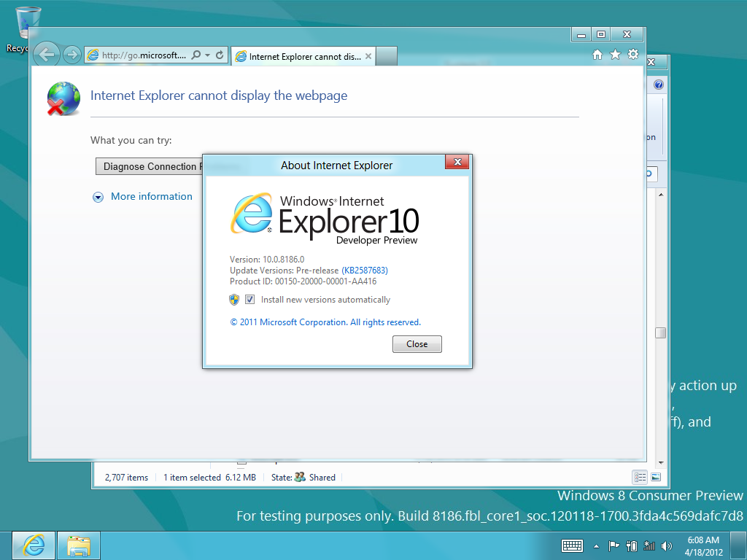
Task: Click the IE Home icon
Action: click(x=597, y=55)
